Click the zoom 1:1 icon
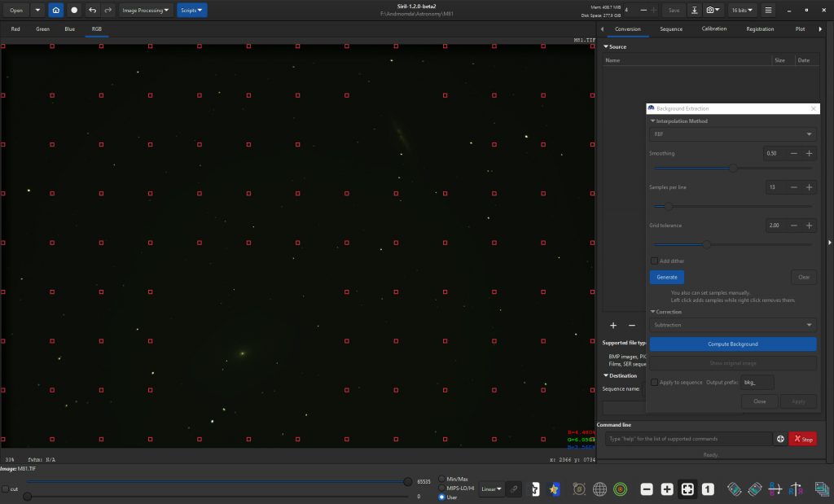Viewport: 834px width, 504px height. click(x=708, y=489)
